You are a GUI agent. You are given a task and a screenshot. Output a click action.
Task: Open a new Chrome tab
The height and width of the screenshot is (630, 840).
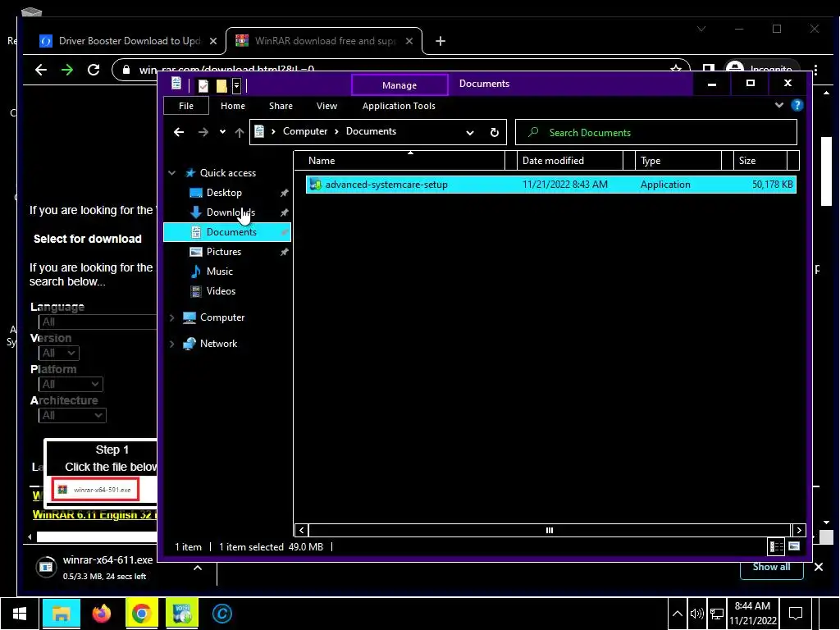point(441,41)
